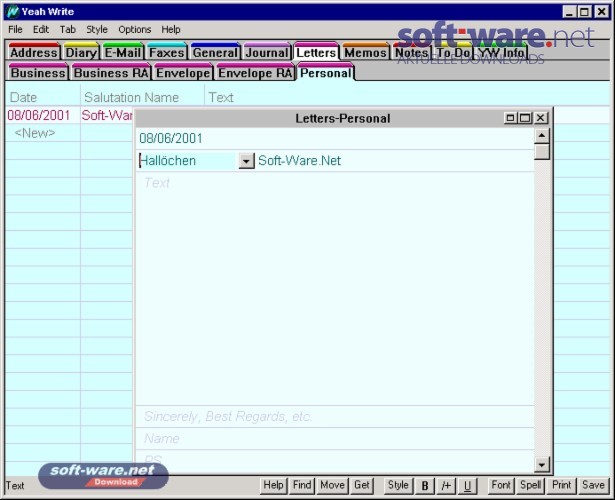Click the Salutation Name column header

131,97
